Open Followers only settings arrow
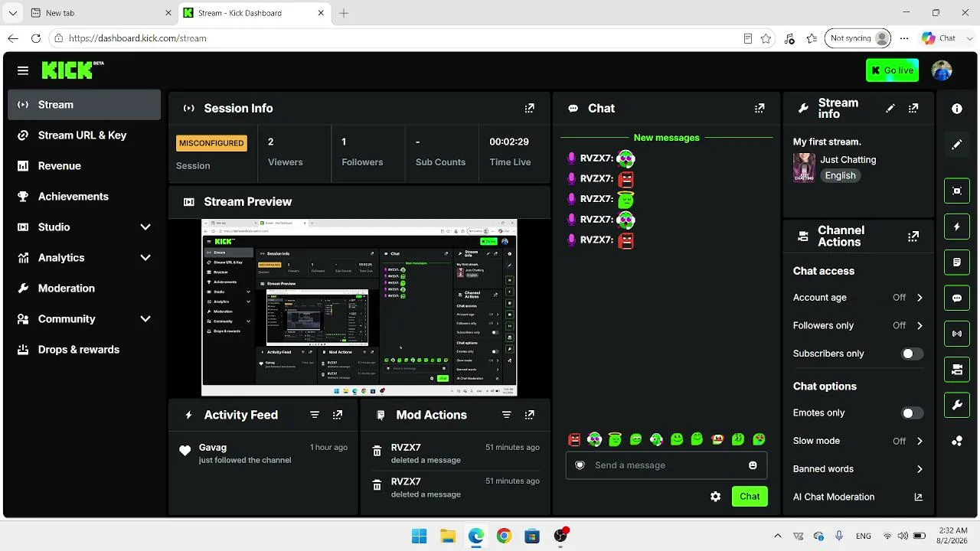 click(920, 326)
